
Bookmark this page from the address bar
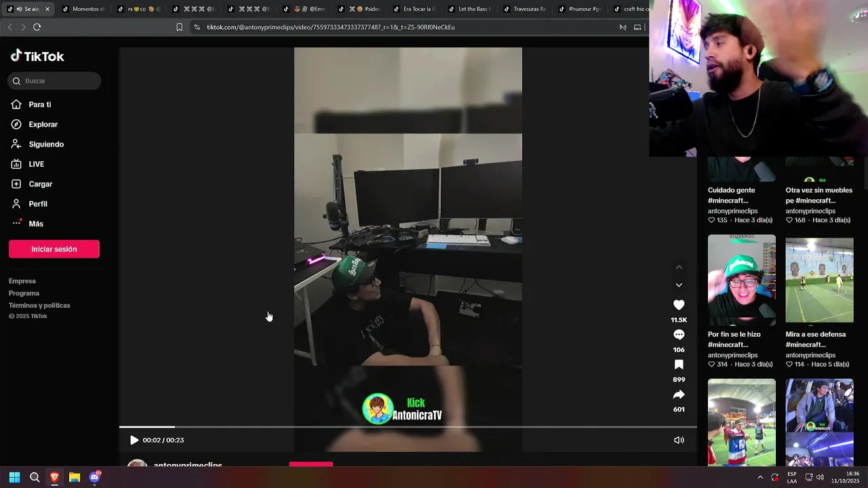click(179, 27)
